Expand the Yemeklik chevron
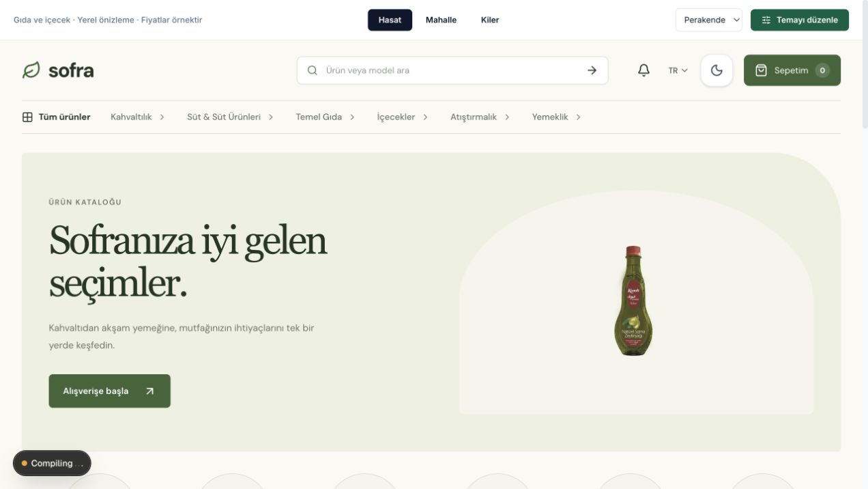868x489 pixels. click(x=579, y=117)
